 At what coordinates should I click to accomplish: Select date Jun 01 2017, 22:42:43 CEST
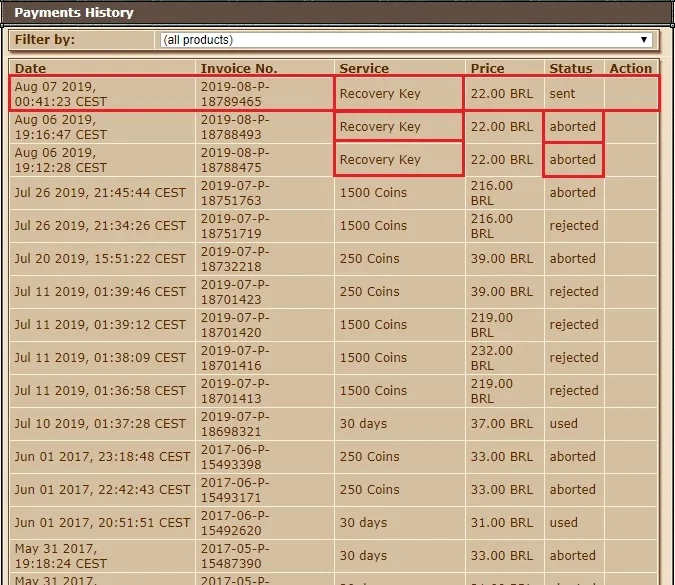102,490
